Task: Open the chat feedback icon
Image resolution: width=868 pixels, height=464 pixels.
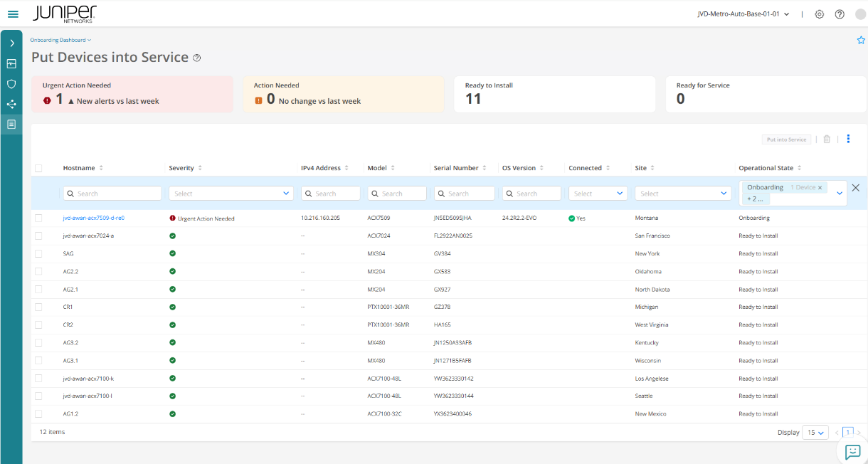Action: tap(852, 451)
